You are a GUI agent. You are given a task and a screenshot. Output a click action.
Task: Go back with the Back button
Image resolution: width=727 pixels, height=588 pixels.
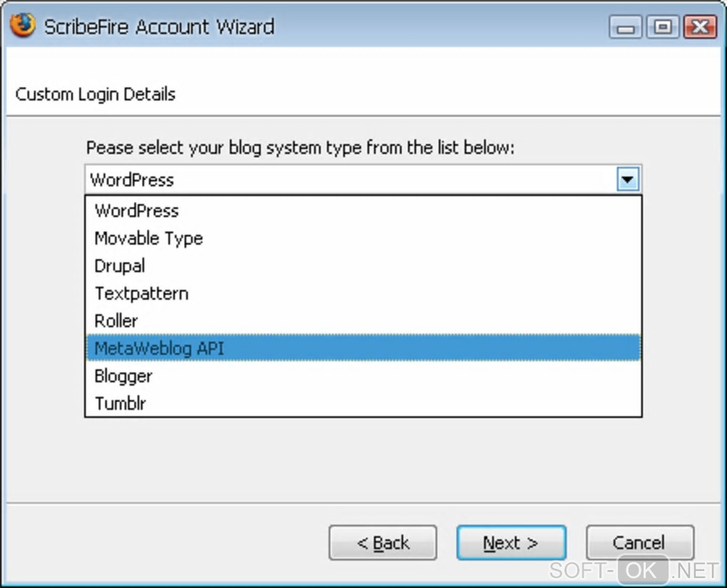[x=383, y=543]
